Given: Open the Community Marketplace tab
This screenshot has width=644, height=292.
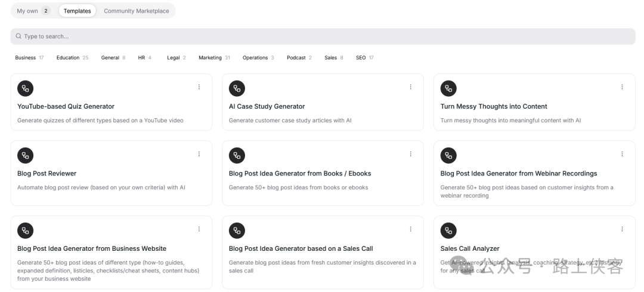Looking at the screenshot, I should tap(136, 11).
